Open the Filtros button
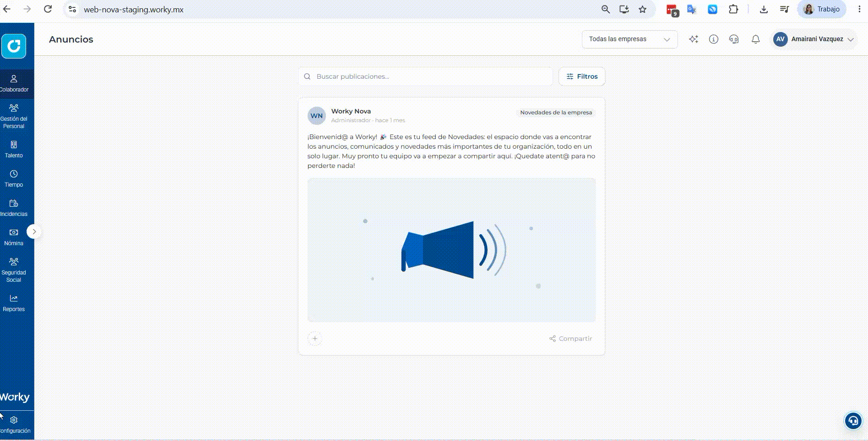The height and width of the screenshot is (441, 868). coord(582,76)
